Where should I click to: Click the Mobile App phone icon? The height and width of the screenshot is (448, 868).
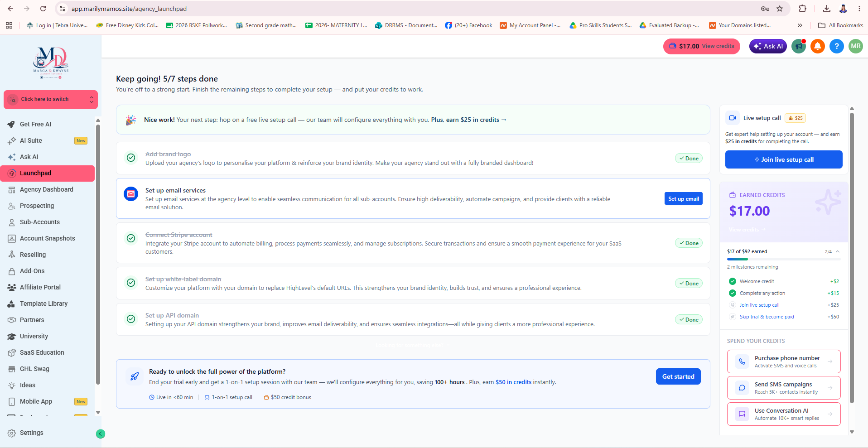pos(12,401)
